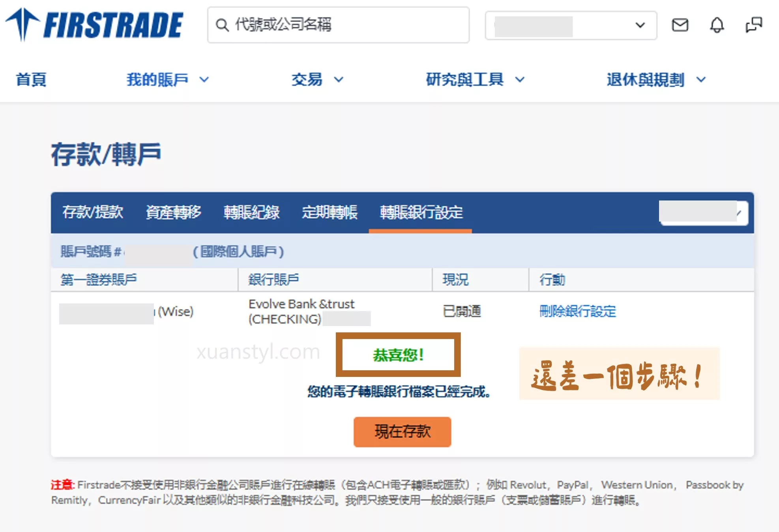Go to 首頁 home page

tap(31, 79)
